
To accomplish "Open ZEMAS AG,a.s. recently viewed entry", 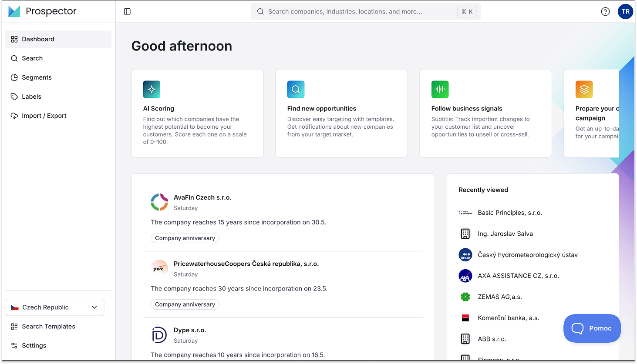I will pyautogui.click(x=500, y=297).
